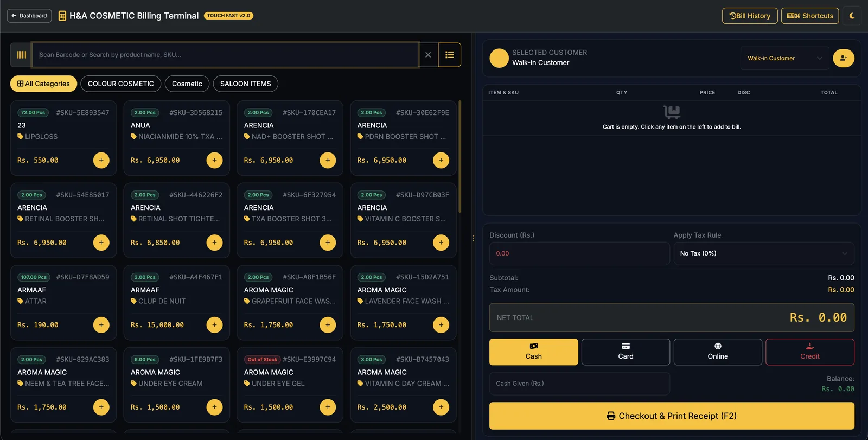Select Cash payment method
Image resolution: width=868 pixels, height=440 pixels.
coord(534,352)
